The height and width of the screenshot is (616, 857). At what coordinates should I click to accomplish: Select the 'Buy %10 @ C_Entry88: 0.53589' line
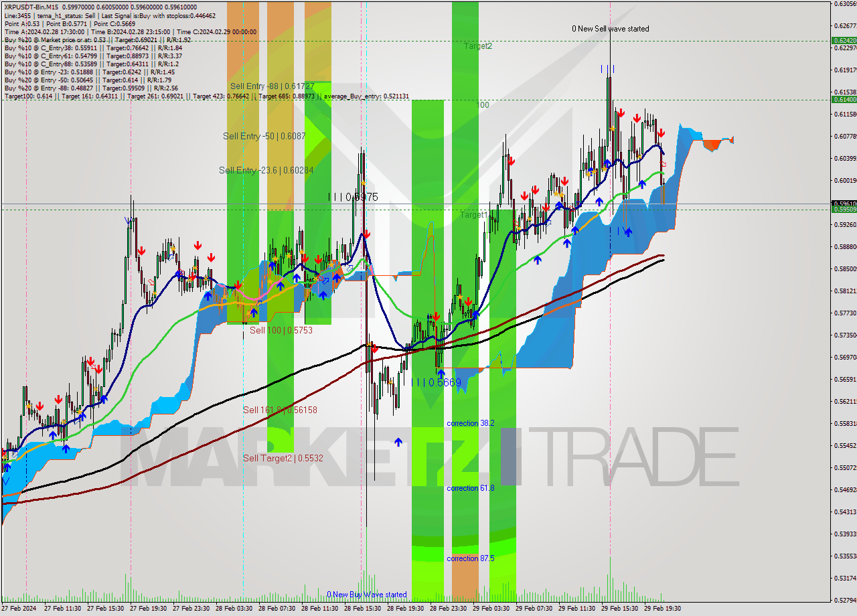click(x=93, y=64)
